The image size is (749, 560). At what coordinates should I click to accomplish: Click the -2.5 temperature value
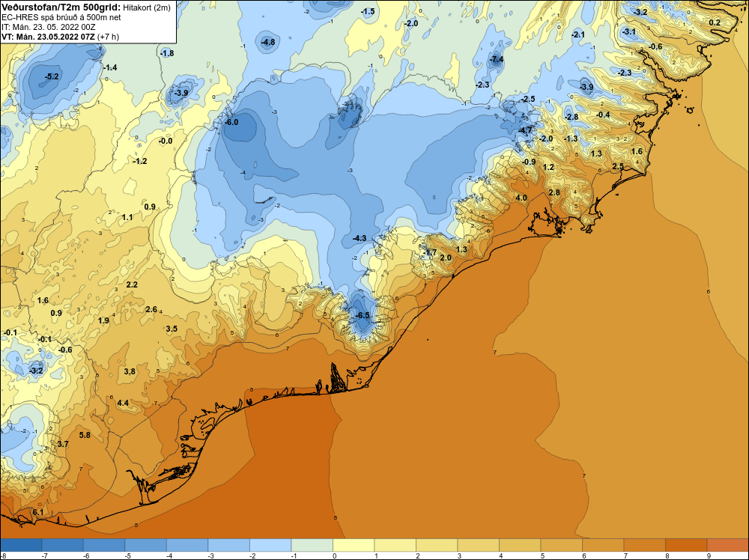[528, 100]
